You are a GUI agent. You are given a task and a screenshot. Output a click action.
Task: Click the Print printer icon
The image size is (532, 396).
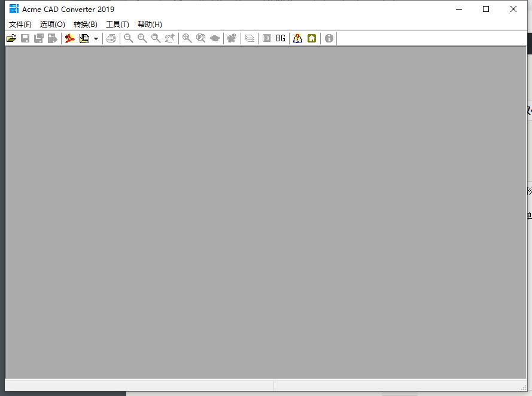(x=111, y=38)
